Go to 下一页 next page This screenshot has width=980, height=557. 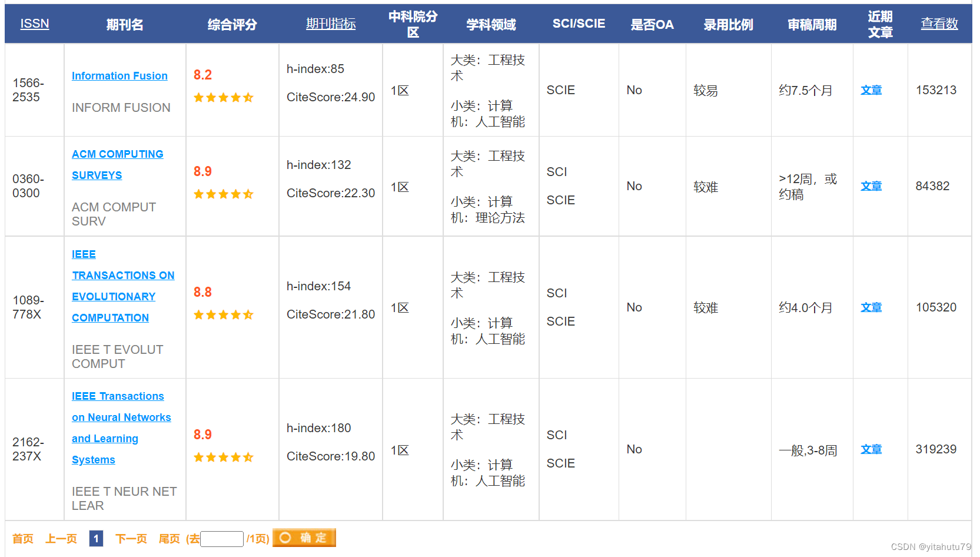[x=131, y=539]
